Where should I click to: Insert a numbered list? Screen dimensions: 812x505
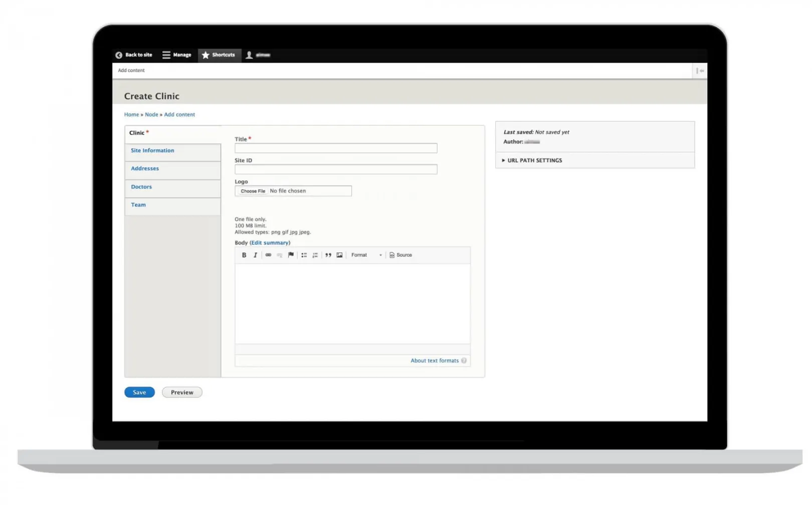tap(315, 255)
